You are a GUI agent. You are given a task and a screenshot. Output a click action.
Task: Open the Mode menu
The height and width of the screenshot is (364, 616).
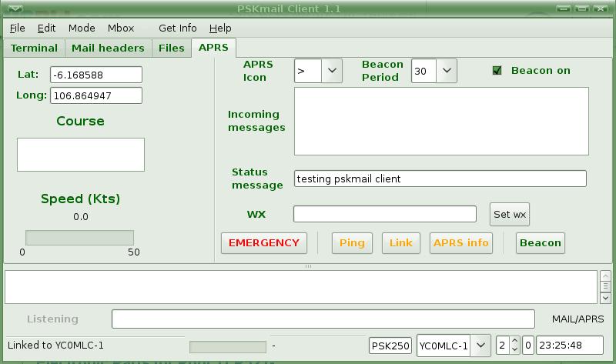(82, 28)
